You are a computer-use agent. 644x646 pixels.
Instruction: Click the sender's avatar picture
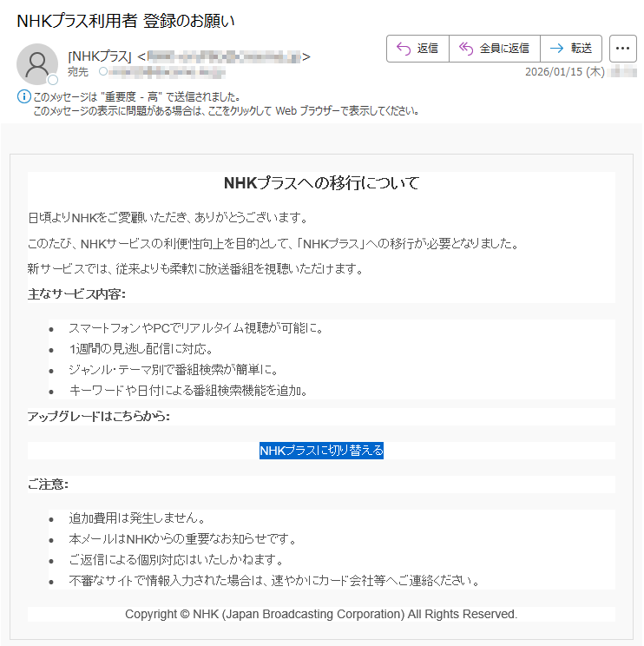37,63
